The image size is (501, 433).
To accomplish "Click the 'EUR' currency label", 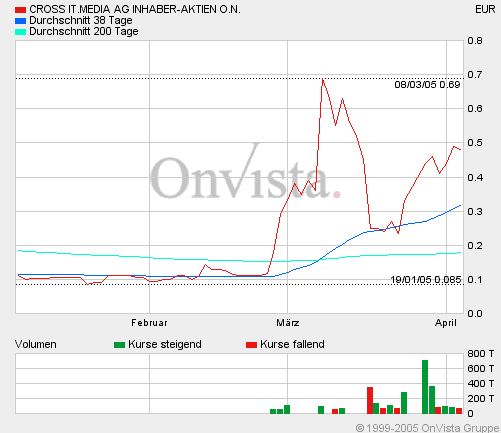I will click(485, 9).
